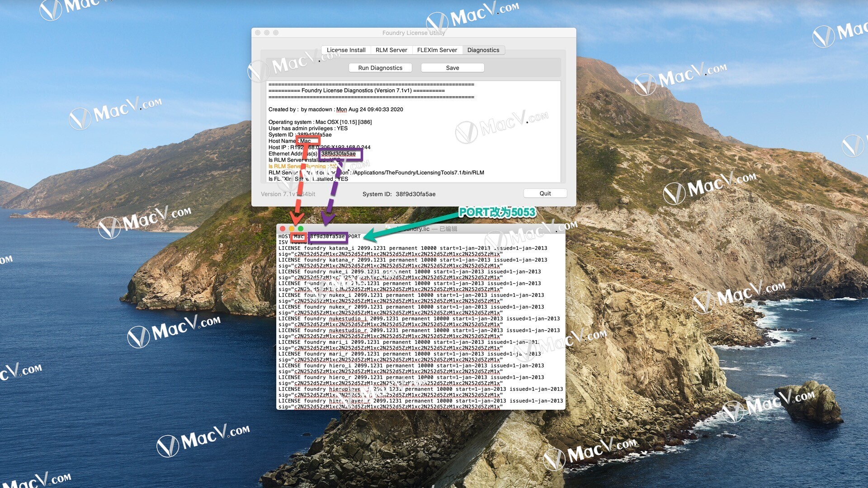Maximize the foundry.lic editor window
The image size is (868, 488).
(301, 229)
